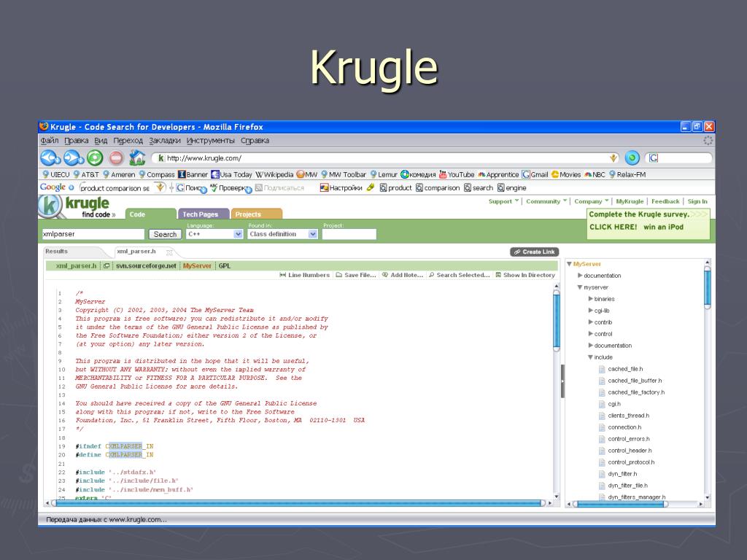Viewport: 747px width, 560px height.
Task: Open the Movies bookmark
Action: (x=566, y=175)
